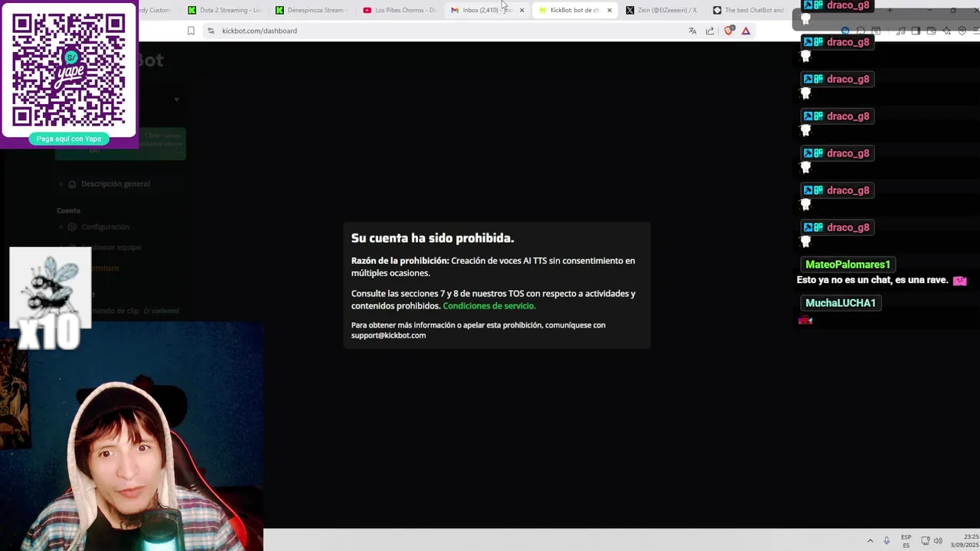Switch to the Dota 2 Streaming tab
The height and width of the screenshot is (551, 980).
click(x=226, y=10)
